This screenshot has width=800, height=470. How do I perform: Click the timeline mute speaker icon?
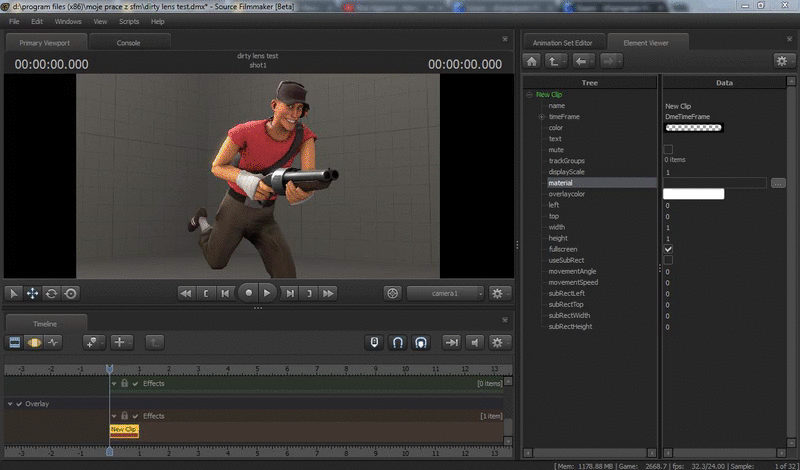475,342
